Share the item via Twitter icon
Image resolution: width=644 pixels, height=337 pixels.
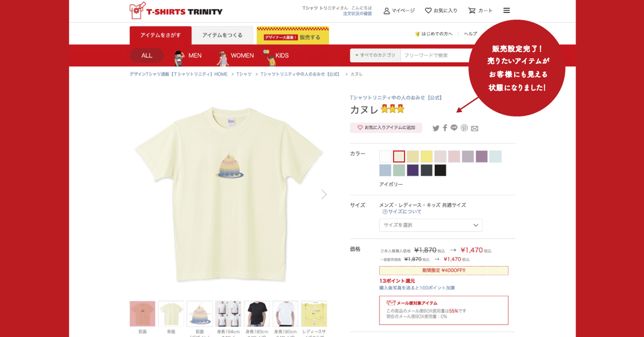[436, 128]
